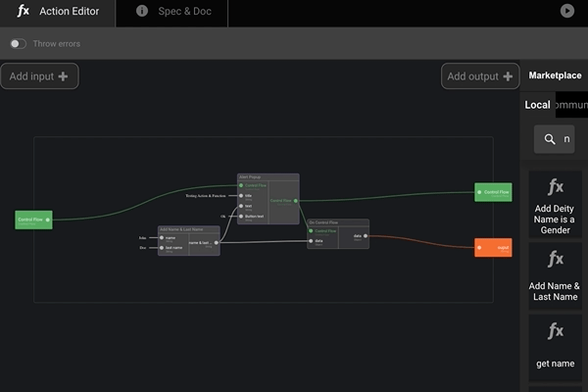
Task: Switch to the Action Editor tab
Action: 58,12
